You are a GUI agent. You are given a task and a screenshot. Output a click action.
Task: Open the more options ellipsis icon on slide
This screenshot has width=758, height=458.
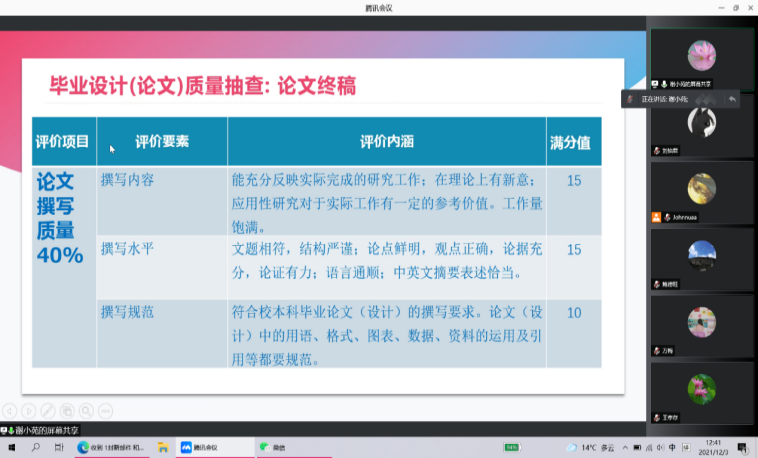[x=105, y=410]
